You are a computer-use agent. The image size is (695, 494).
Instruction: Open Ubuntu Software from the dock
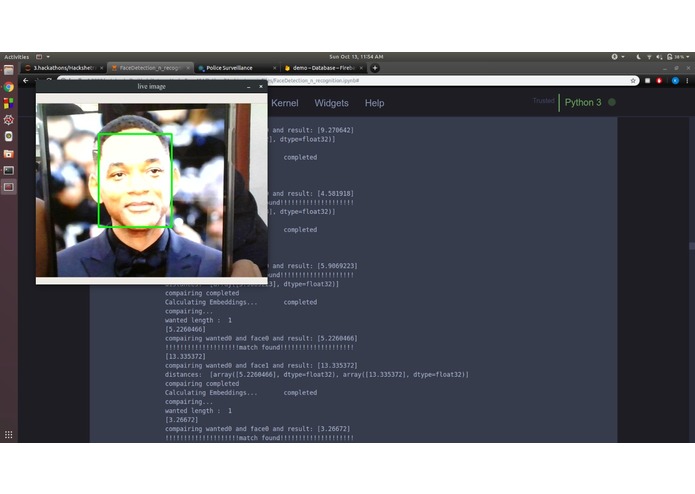pos(8,154)
